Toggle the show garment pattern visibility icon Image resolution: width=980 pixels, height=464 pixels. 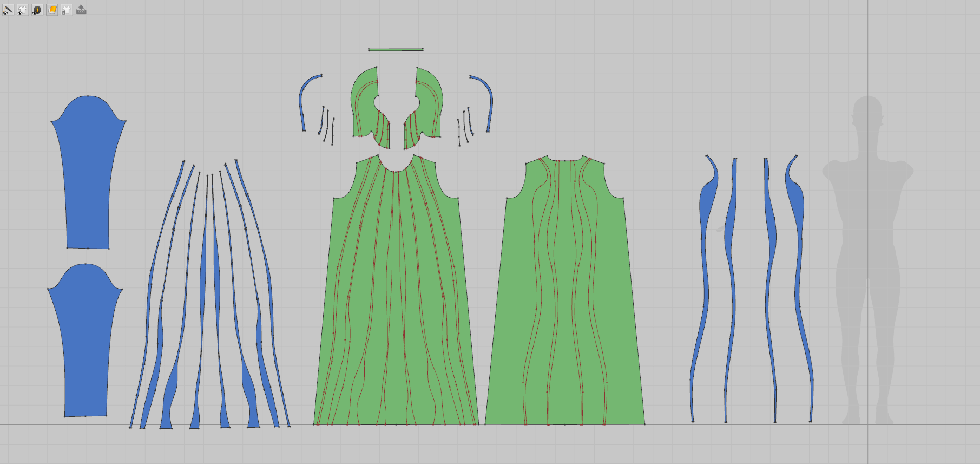tap(23, 10)
